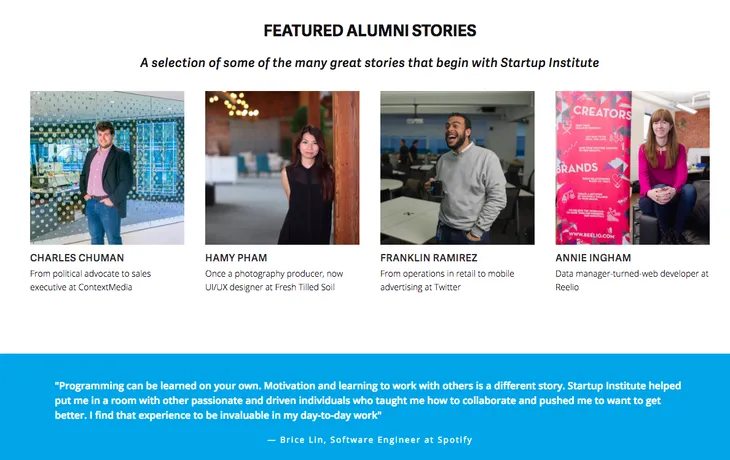View Annie Ingham's photo
Image resolution: width=730 pixels, height=460 pixels.
click(632, 168)
